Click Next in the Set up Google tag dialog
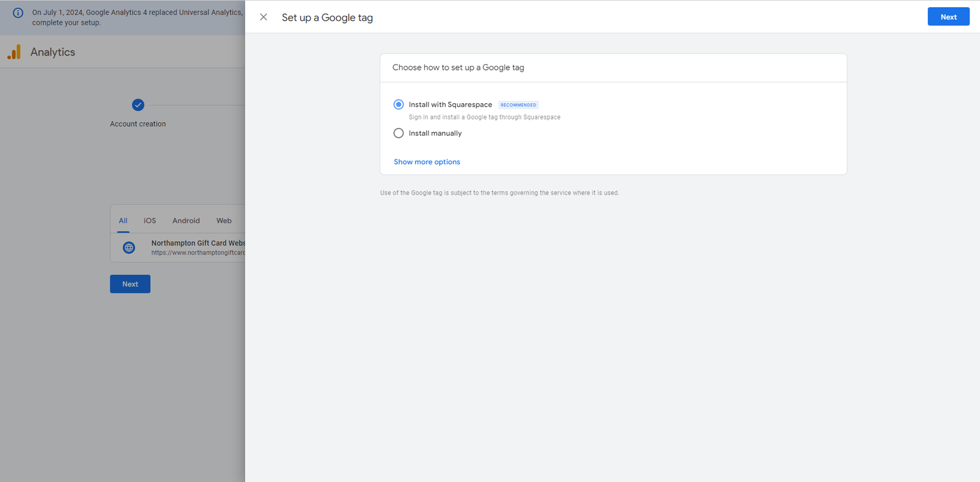980x482 pixels. click(948, 16)
